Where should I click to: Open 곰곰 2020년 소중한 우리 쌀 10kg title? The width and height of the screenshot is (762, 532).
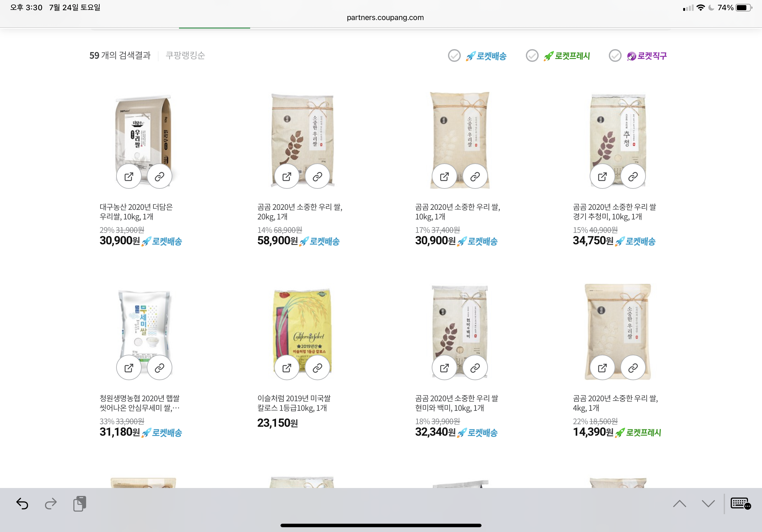click(x=457, y=211)
